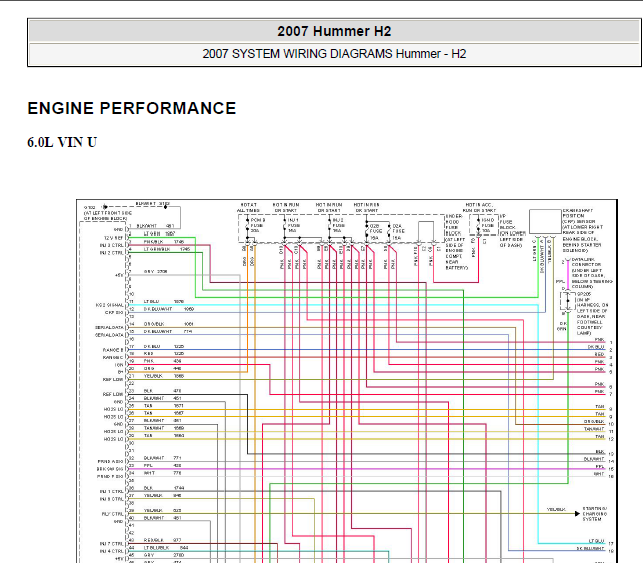Select the "KS 2 SIGNAL" pin label
643x563 pixels.
109,305
